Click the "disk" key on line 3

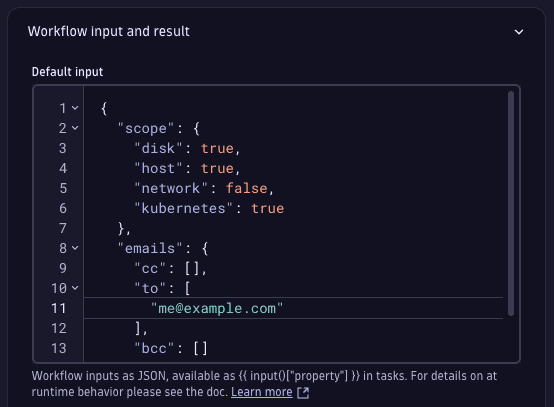tap(158, 148)
